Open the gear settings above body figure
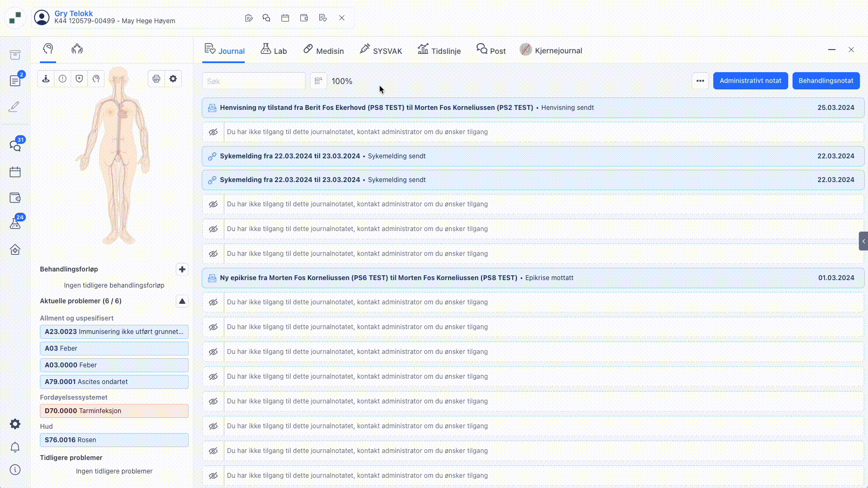The image size is (868, 488). coord(173,79)
